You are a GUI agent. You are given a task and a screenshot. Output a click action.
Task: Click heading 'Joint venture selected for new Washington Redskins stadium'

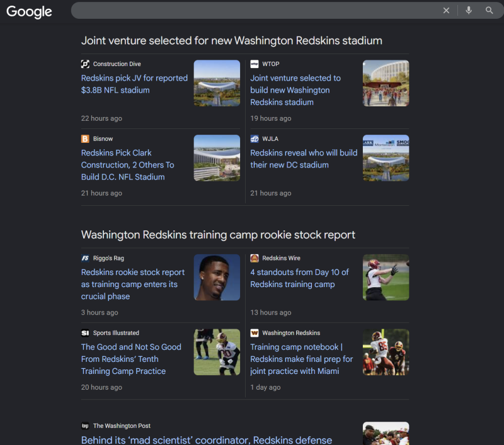[x=232, y=41]
